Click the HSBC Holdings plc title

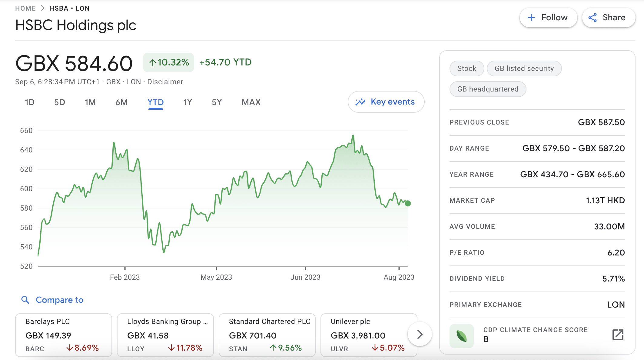coord(76,25)
